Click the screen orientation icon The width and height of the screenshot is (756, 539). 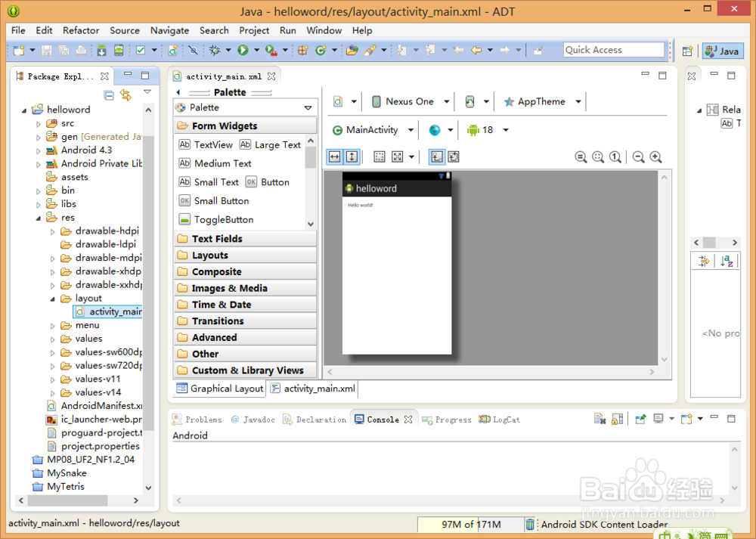469,102
